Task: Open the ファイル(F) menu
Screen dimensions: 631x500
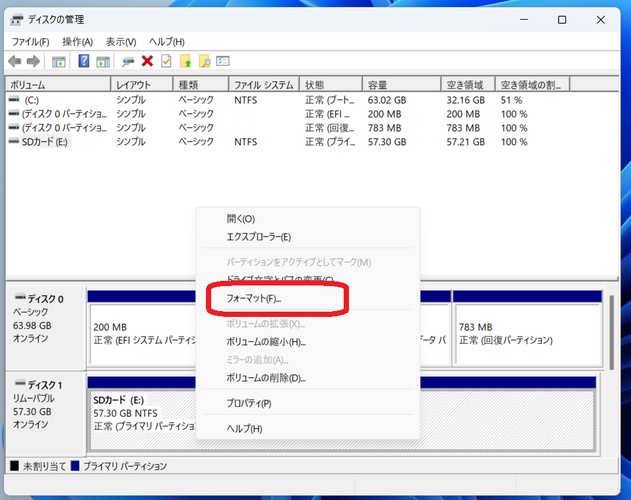Action: [31, 42]
